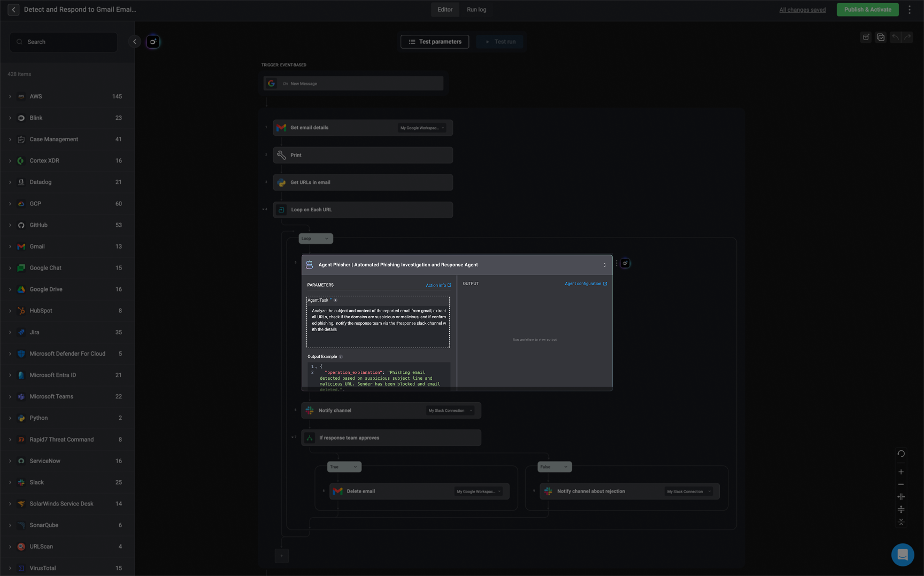924x576 pixels.
Task: Open the AI copilot icon near the sidebar
Action: 153,42
